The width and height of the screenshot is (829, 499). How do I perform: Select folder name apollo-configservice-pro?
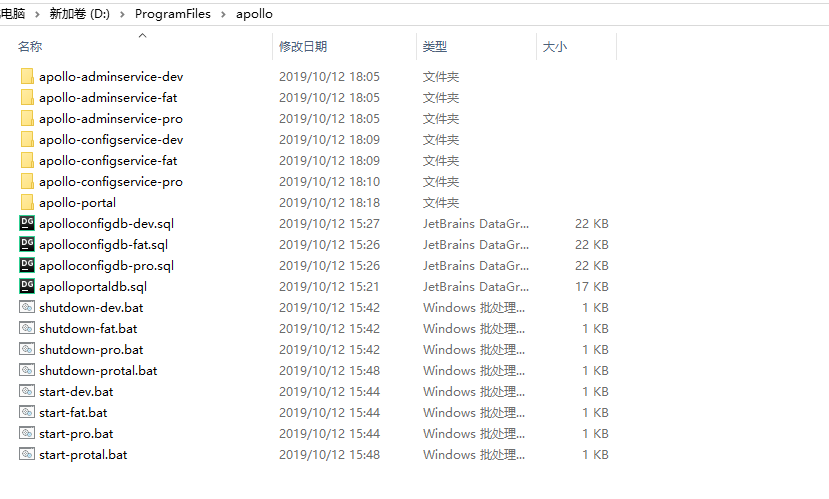[x=111, y=182]
